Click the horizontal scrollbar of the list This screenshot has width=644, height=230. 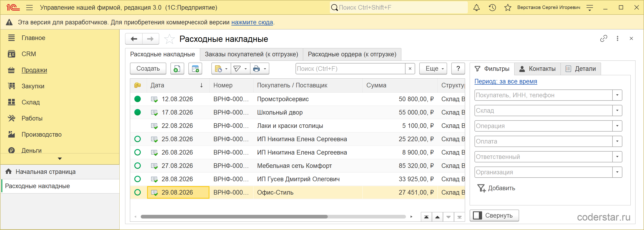coord(234,216)
